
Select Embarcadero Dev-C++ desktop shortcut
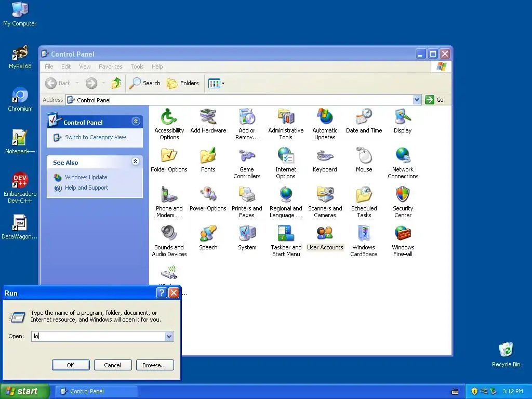point(20,188)
